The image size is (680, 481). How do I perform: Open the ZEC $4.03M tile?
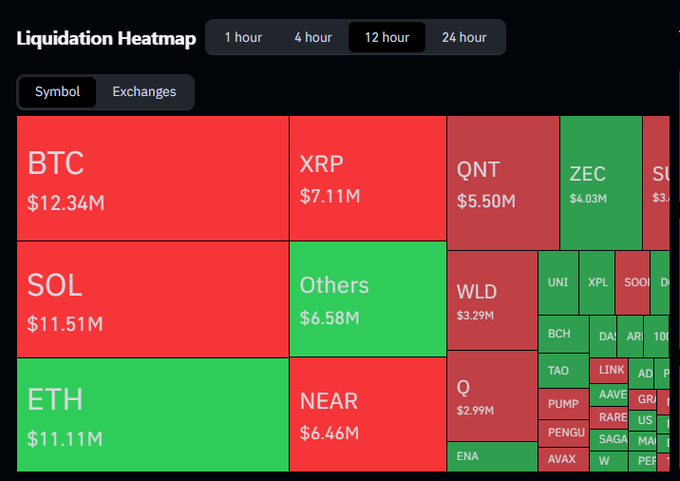click(601, 183)
